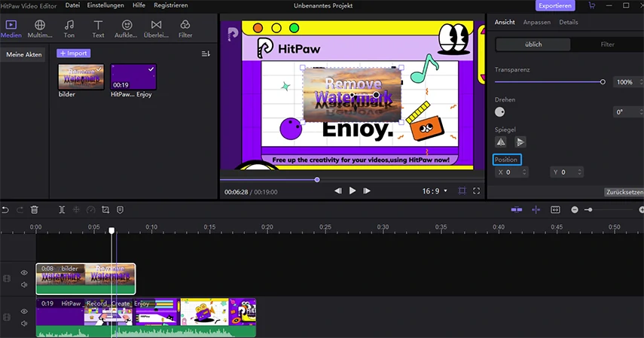Open the Medien tab
Viewport: 644px width, 338px height.
pyautogui.click(x=11, y=29)
